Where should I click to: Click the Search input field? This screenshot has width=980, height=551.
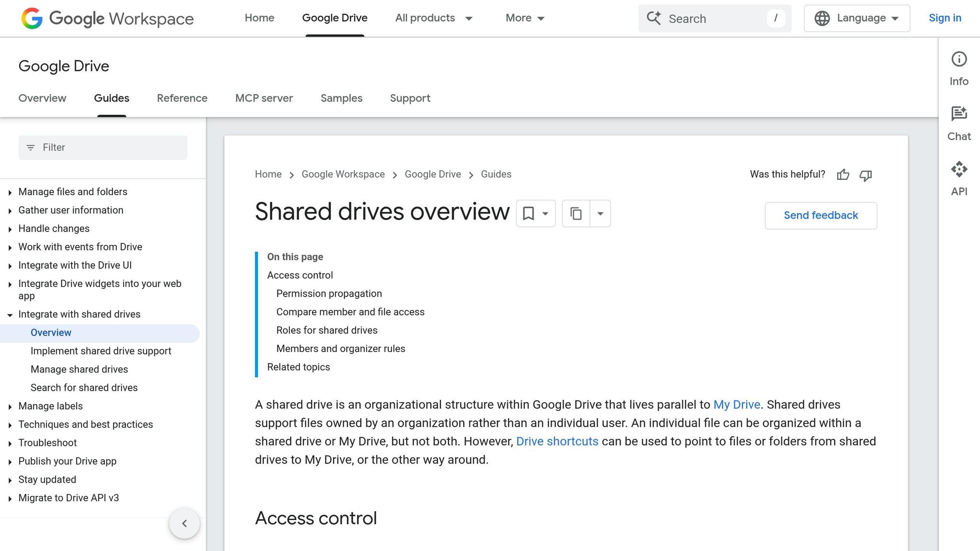pyautogui.click(x=714, y=19)
